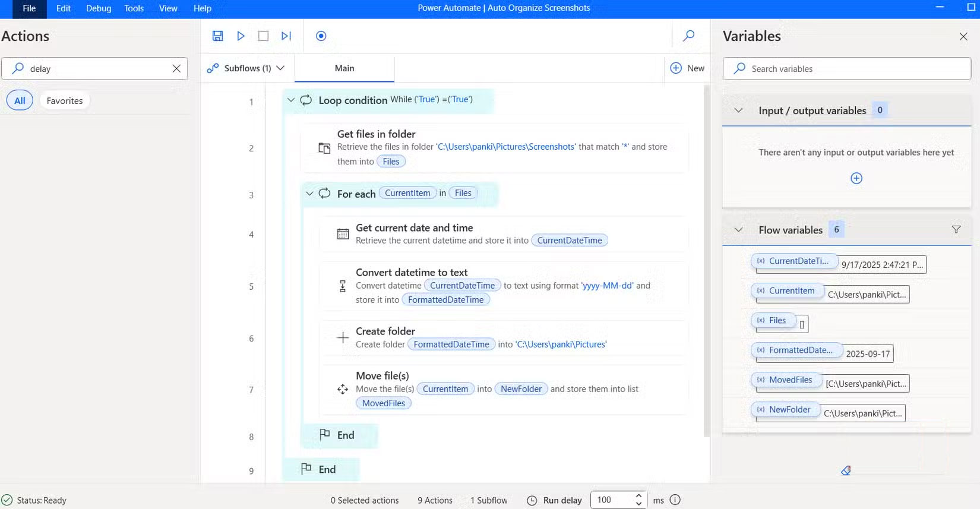The height and width of the screenshot is (509, 980).
Task: Click the Run delay info icon
Action: pyautogui.click(x=675, y=500)
